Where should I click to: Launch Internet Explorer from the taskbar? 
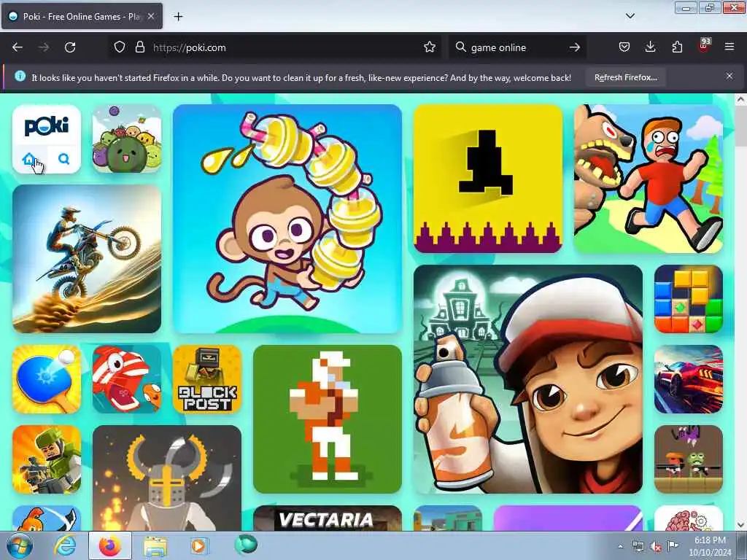pos(65,545)
